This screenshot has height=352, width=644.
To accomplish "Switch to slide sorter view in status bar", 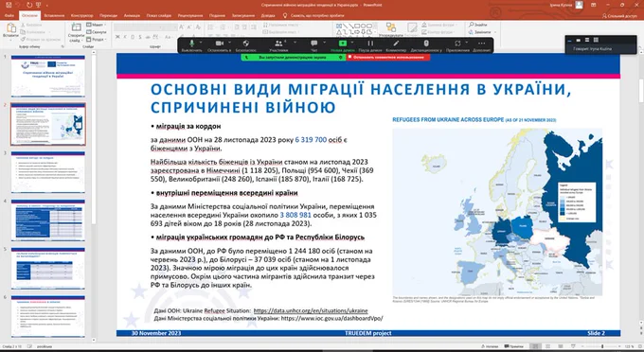I will [x=547, y=346].
